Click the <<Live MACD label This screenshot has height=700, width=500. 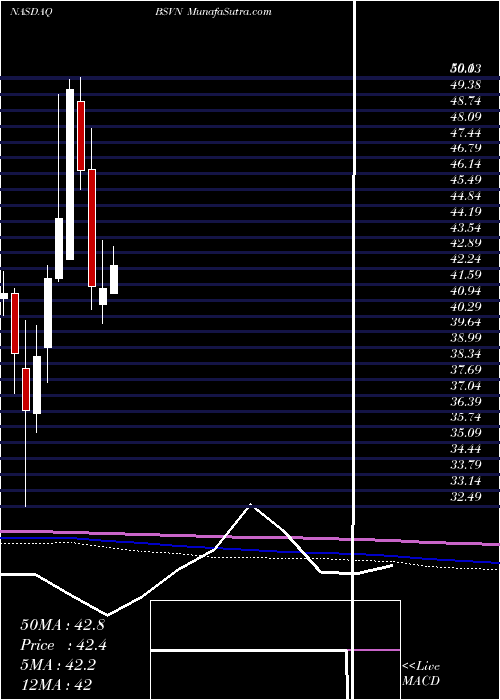click(x=421, y=674)
